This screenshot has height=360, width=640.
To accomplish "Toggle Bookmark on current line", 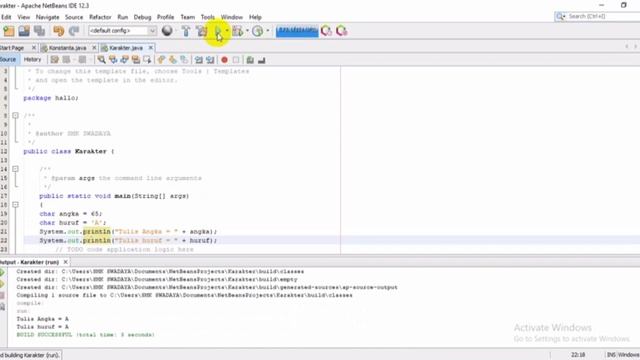I will [184, 60].
